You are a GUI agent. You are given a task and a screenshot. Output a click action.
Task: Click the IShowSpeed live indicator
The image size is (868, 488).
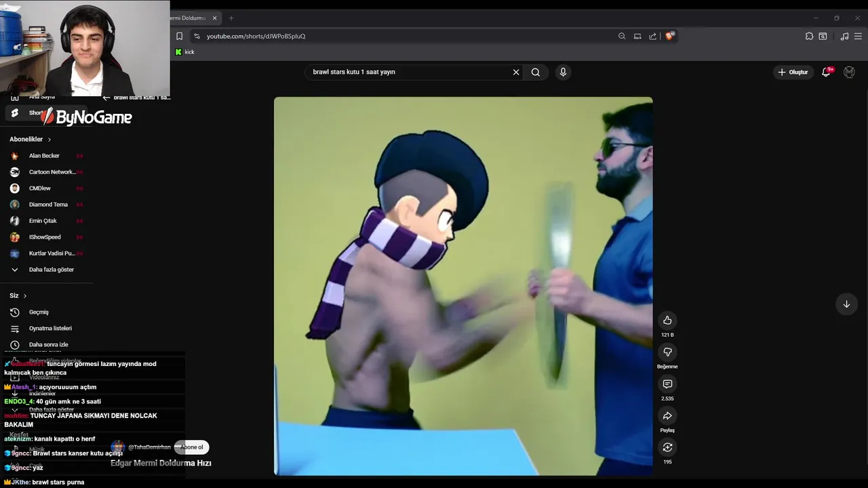click(x=79, y=237)
